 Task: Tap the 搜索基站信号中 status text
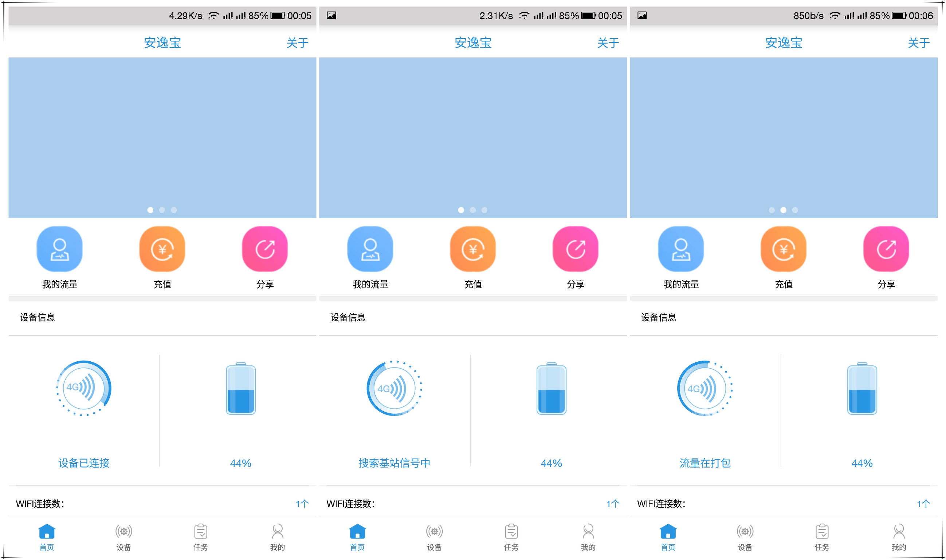pos(395,462)
